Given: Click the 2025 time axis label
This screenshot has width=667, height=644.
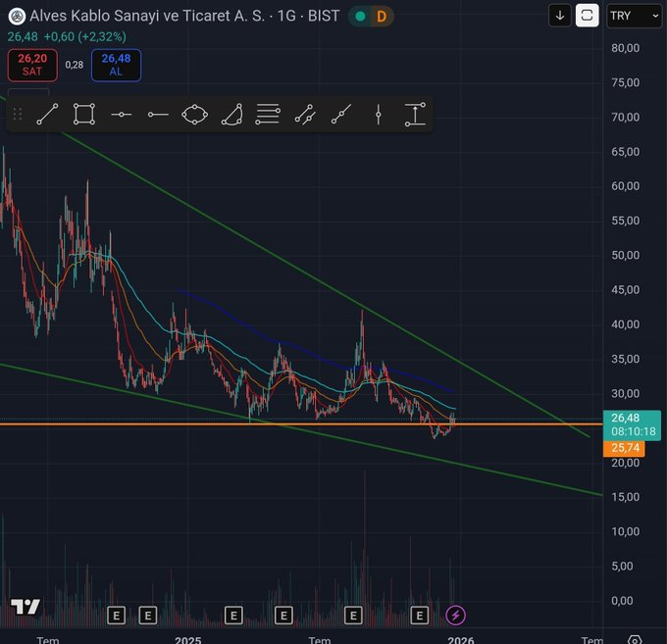Looking at the screenshot, I should point(187,640).
